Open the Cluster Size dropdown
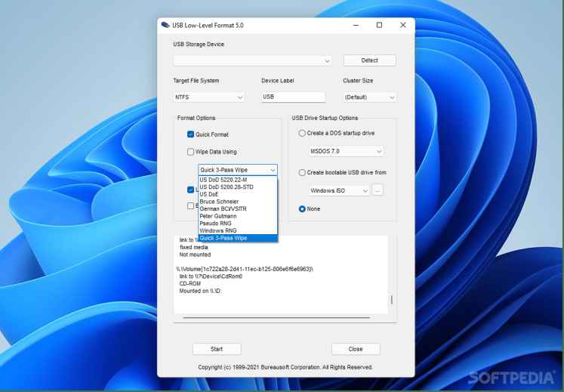This screenshot has width=564, height=392. point(369,97)
